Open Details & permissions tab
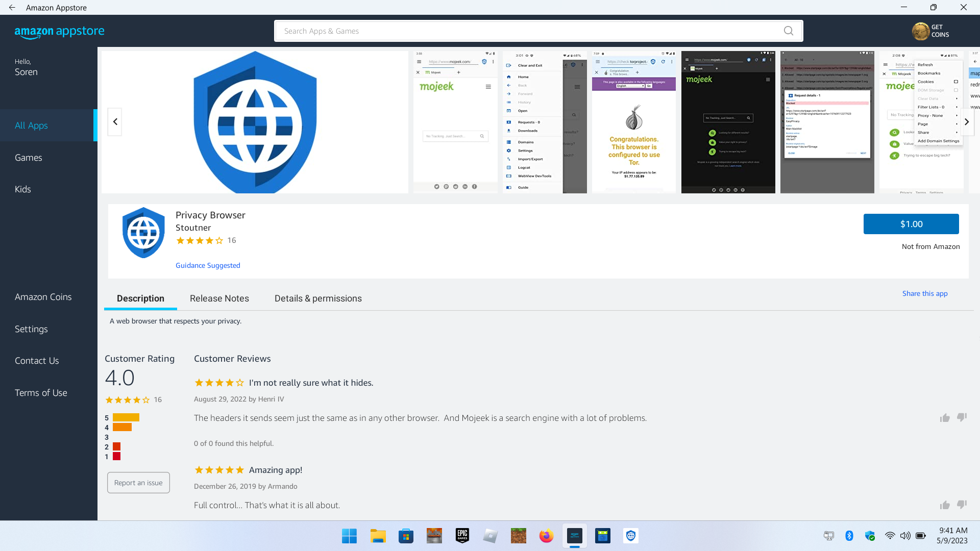 318,298
